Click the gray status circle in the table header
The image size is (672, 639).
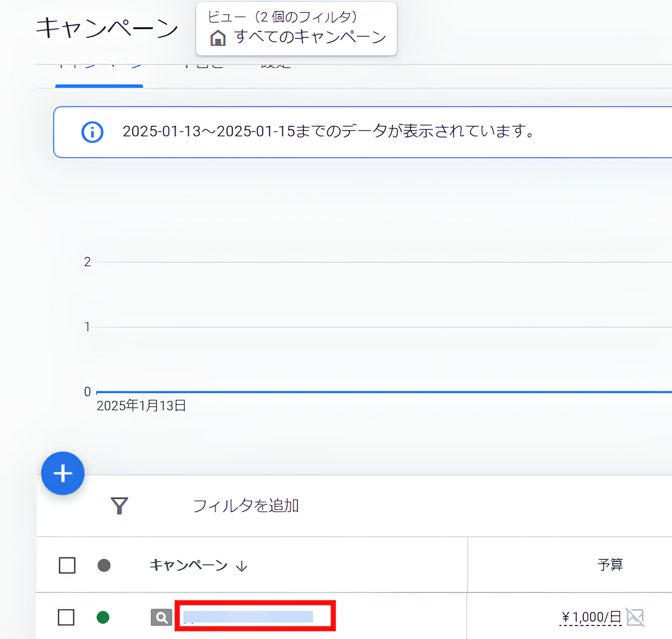pos(104,565)
